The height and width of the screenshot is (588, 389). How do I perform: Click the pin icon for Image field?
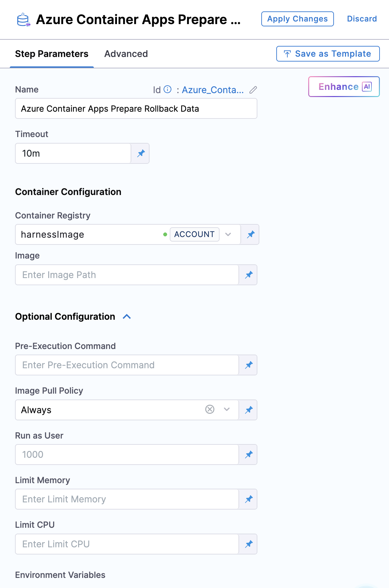pos(249,275)
